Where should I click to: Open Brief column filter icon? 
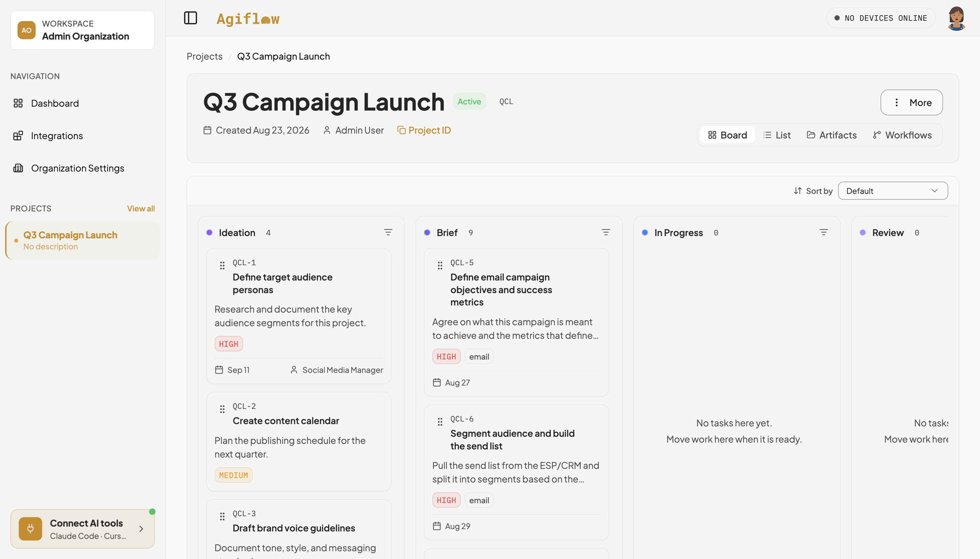(605, 232)
